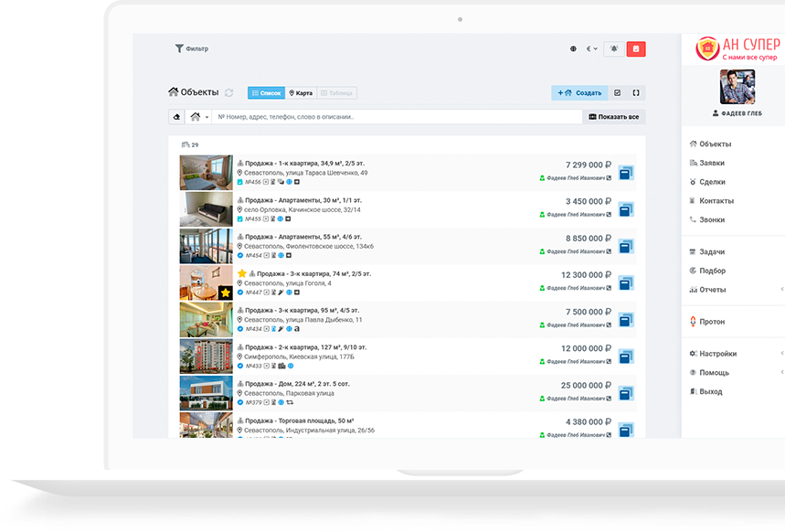Open the bug report icon button
The height and width of the screenshot is (532, 785).
[x=613, y=49]
